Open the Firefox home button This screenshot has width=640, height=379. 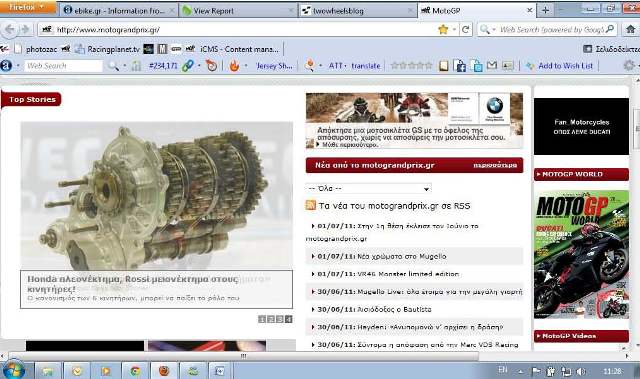click(x=631, y=29)
